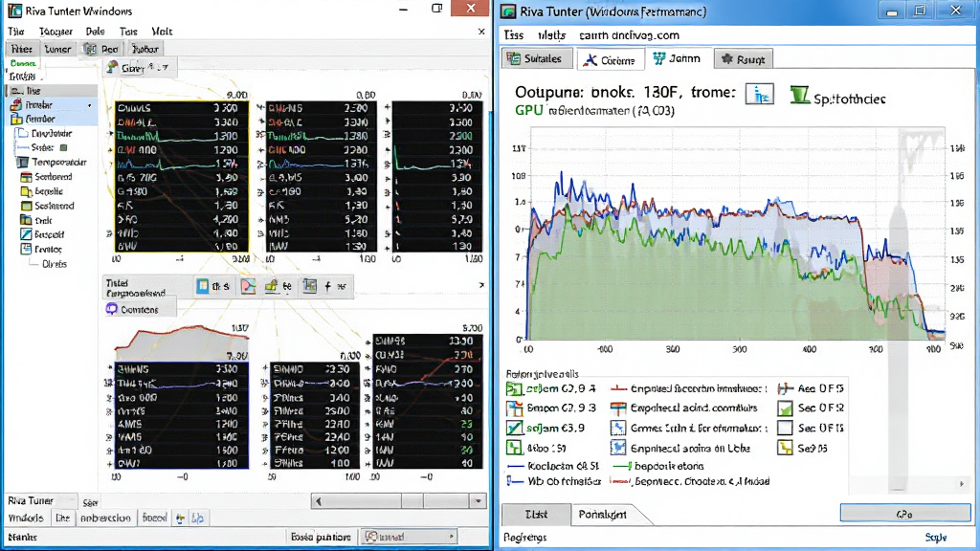Open the Daydotder tree entry

[x=52, y=133]
